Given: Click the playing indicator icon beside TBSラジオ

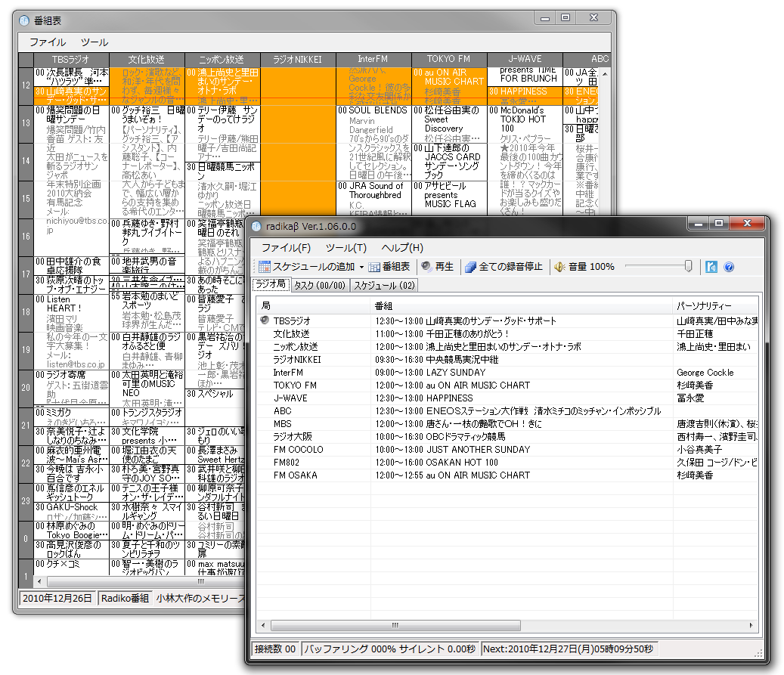Looking at the screenshot, I should tap(265, 320).
